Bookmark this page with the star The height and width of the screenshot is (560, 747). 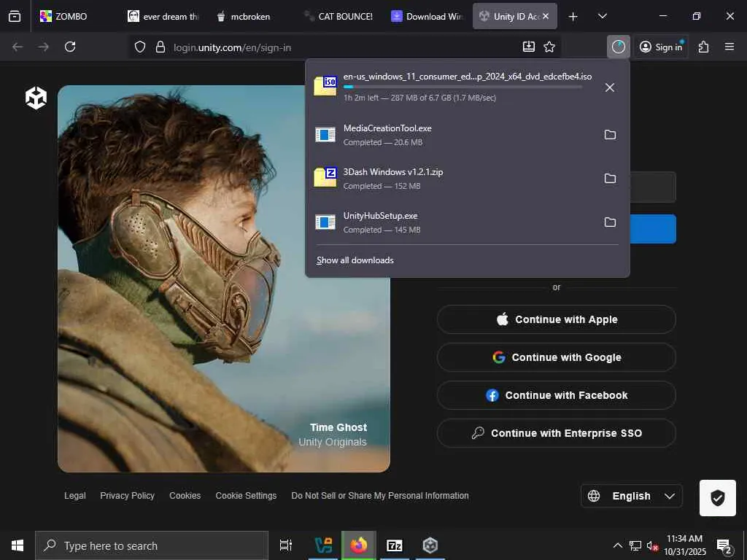pos(549,47)
